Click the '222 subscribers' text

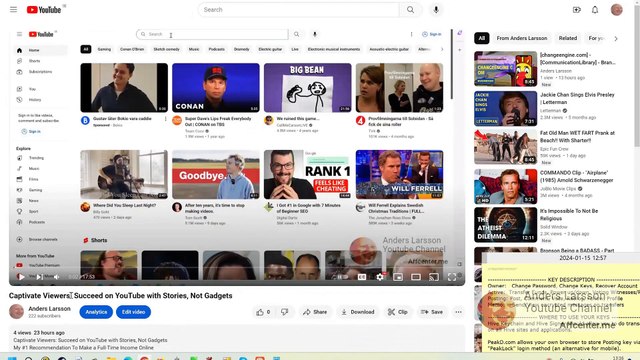click(44, 316)
